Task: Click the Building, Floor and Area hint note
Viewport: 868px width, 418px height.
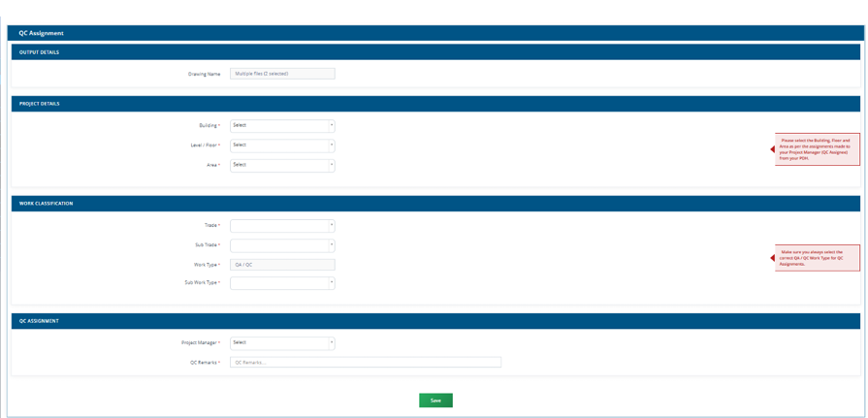Action: tap(817, 149)
